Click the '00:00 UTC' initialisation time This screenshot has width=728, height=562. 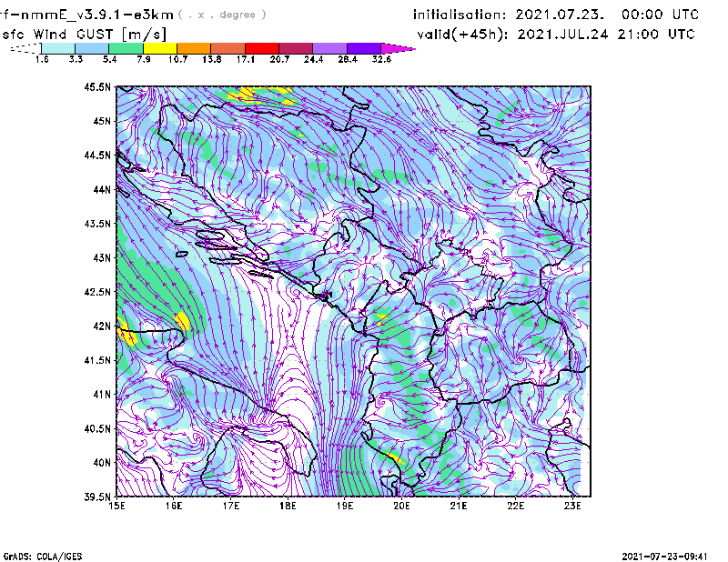(x=661, y=15)
